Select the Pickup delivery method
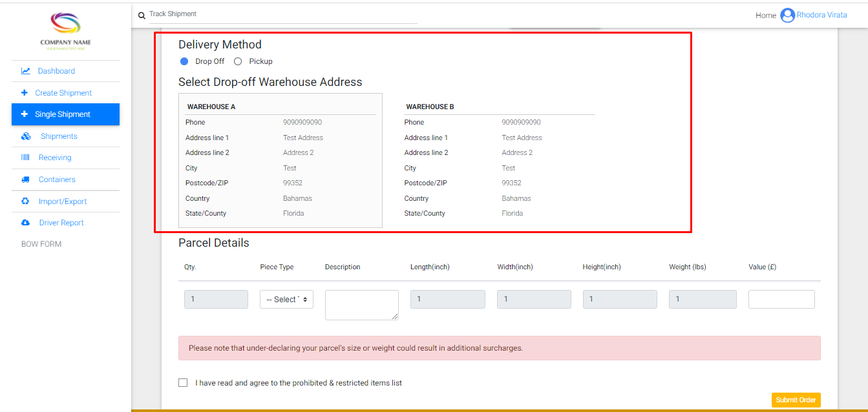This screenshot has height=412, width=868. coord(238,61)
